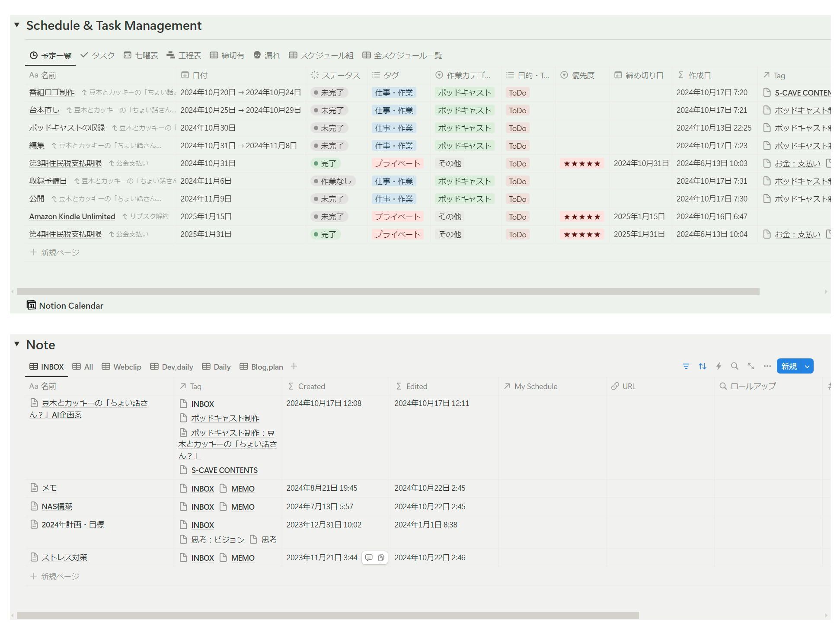
Task: Open 優先度 column header menu
Action: tap(578, 75)
